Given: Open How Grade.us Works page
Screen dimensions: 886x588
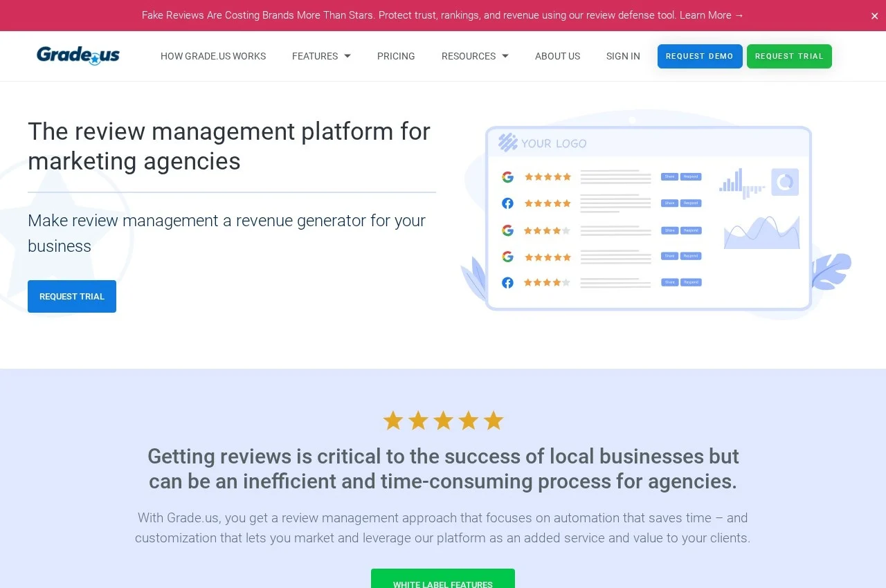Looking at the screenshot, I should point(213,56).
